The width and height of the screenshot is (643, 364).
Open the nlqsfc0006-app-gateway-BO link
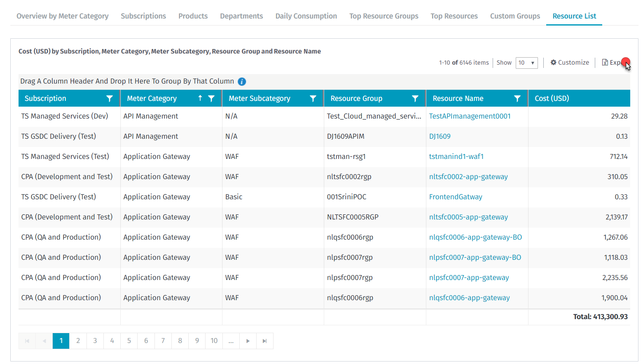pos(475,237)
